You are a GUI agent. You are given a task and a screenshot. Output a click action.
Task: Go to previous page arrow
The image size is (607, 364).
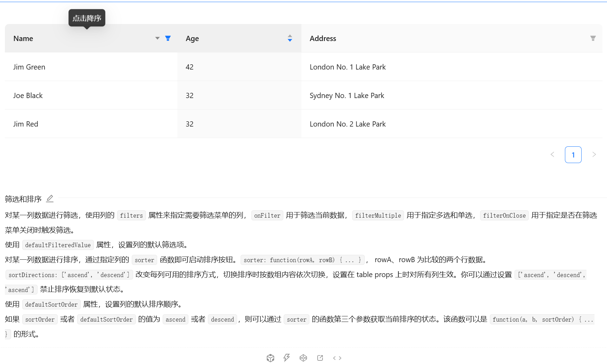click(x=552, y=155)
